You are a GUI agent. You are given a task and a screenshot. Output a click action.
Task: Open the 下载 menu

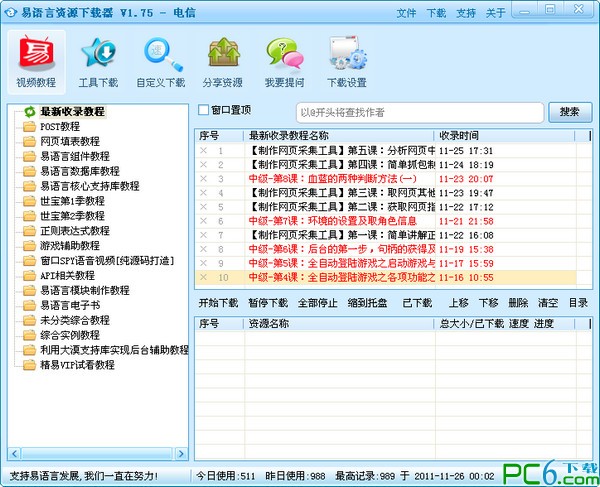pos(436,13)
